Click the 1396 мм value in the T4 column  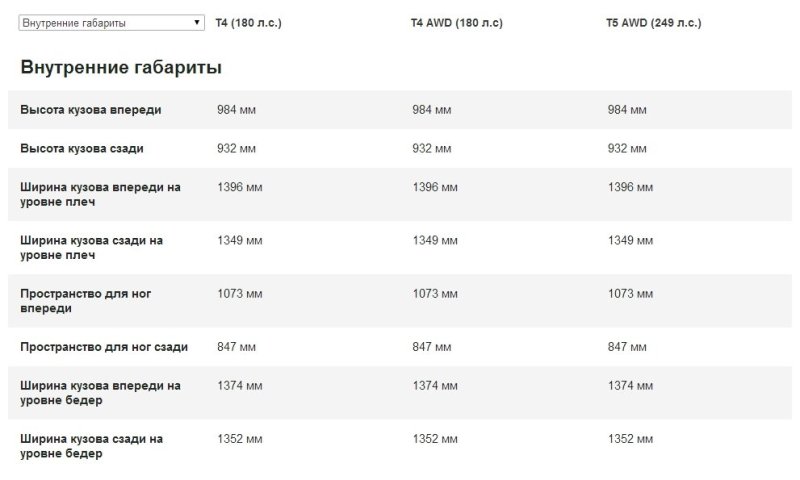pyautogui.click(x=239, y=187)
